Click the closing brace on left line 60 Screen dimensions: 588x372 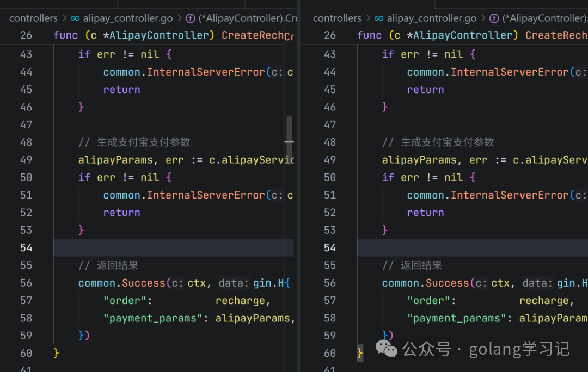coord(56,354)
